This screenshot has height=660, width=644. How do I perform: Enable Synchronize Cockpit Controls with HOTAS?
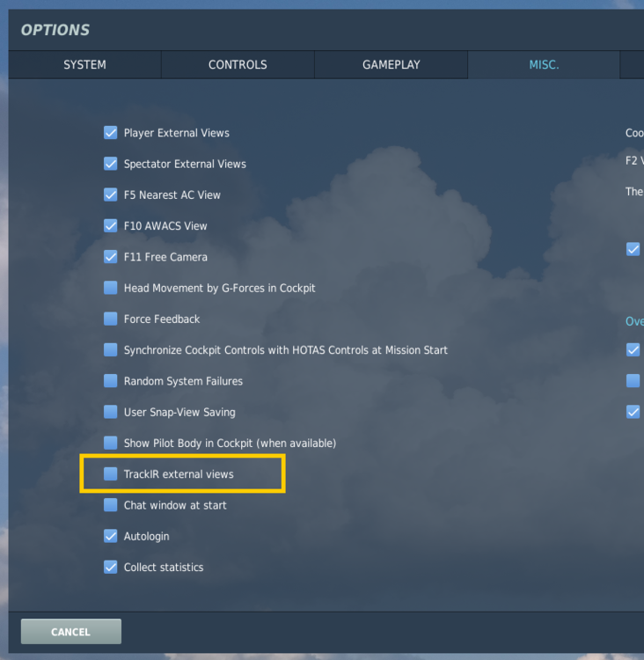tap(111, 349)
